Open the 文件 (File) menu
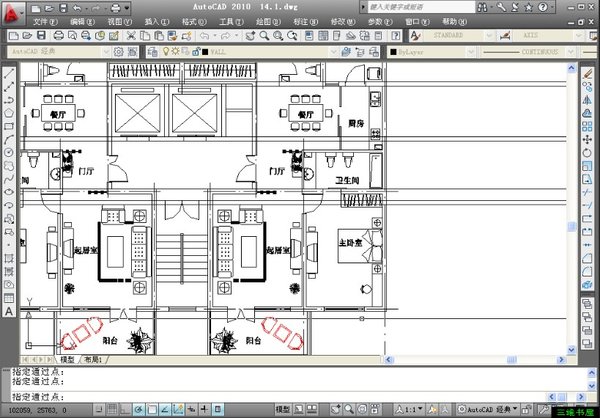 44,21
